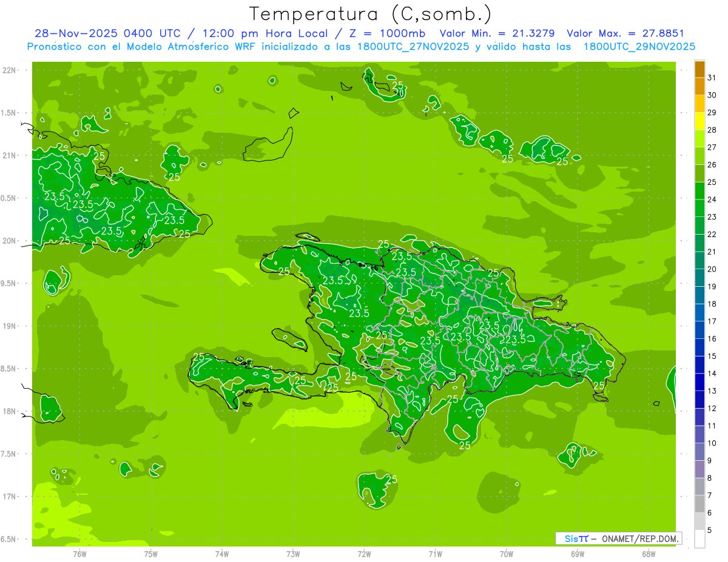Click "Valor Max. = 27.8851" text
This screenshot has height=562, width=728.
[x=625, y=33]
